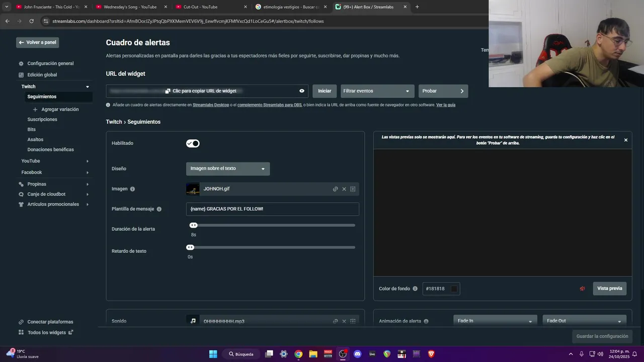
Task: Open the Diseño dropdown showing Imagen sobre el texto
Action: coord(228,169)
